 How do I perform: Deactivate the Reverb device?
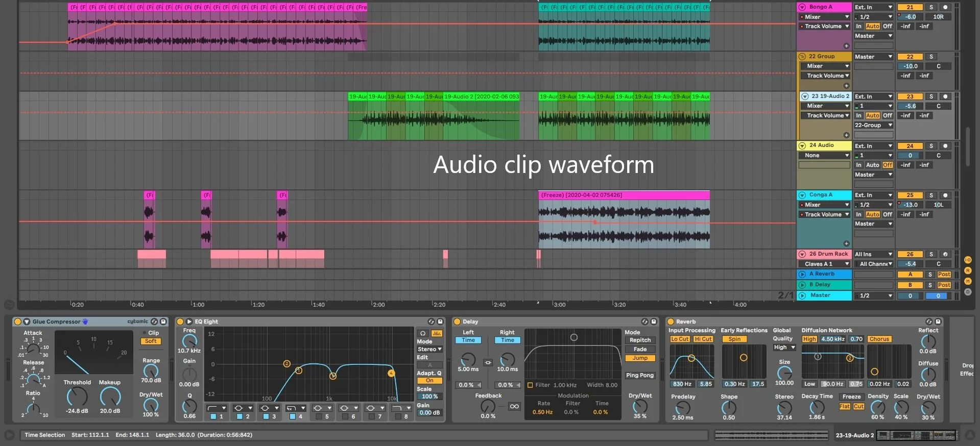pyautogui.click(x=671, y=322)
